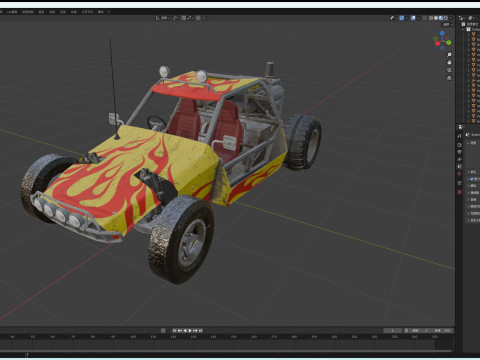Toggle proportional editing

point(198,18)
